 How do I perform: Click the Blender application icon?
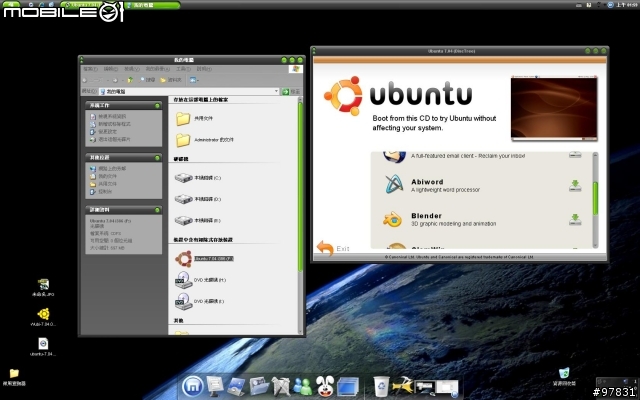pos(393,219)
